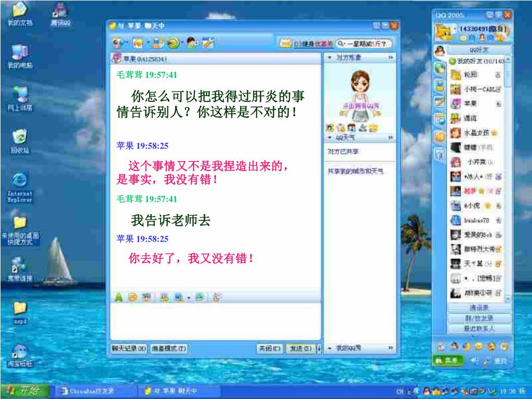Click the search box in chat window header
The width and height of the screenshot is (532, 399).
(364, 44)
